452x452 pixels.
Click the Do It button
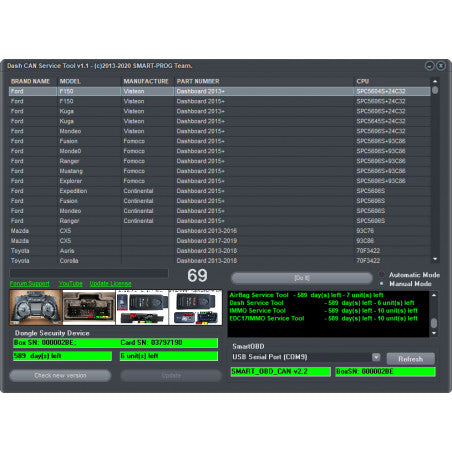(x=302, y=278)
